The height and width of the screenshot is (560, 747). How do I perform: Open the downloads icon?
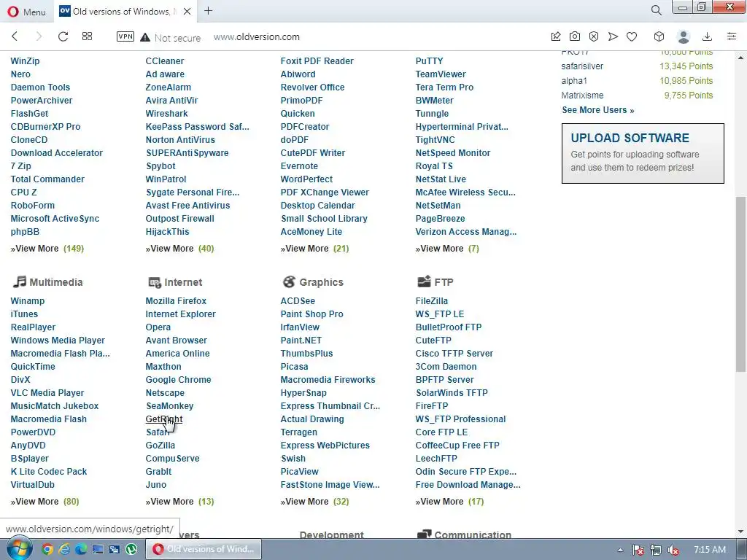click(707, 36)
